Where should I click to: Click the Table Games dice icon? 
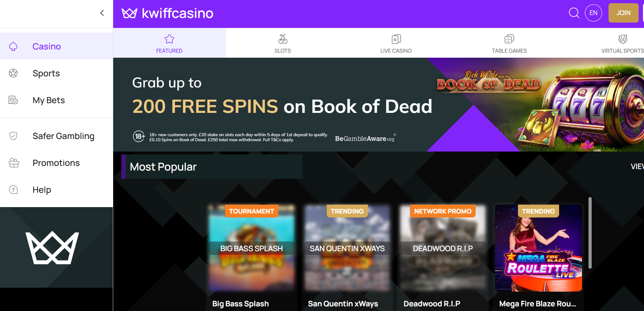coord(509,39)
